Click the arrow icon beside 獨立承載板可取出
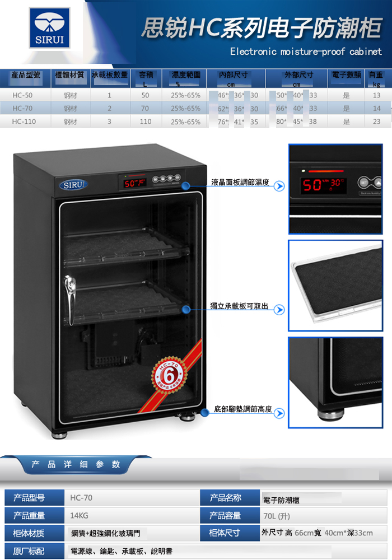The height and width of the screenshot is (560, 392). click(x=279, y=310)
